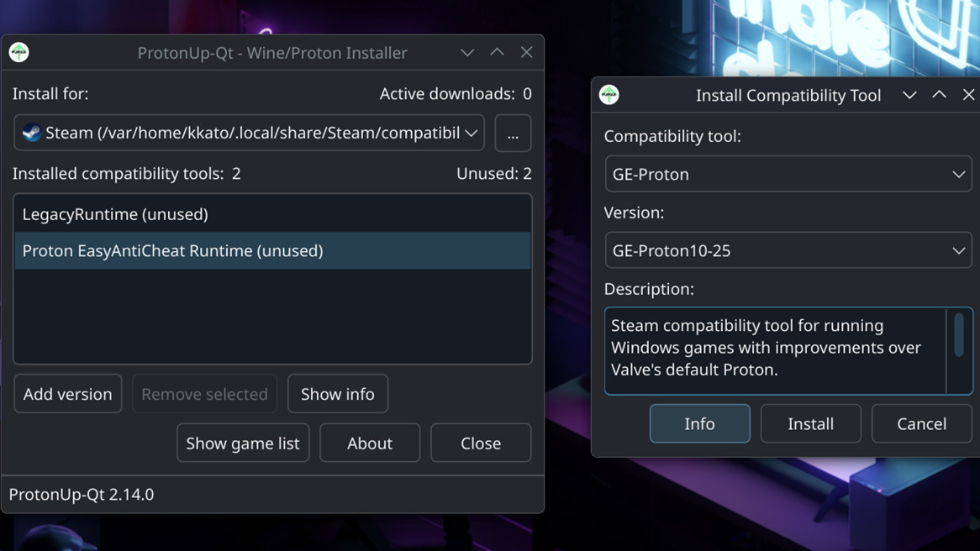Click the ellipsis custom install location button
Viewport: 980px width, 551px height.
[x=513, y=134]
